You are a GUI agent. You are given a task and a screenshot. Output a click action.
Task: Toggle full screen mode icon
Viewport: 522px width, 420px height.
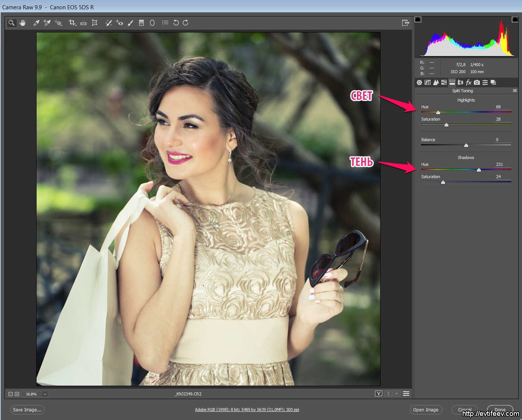405,23
